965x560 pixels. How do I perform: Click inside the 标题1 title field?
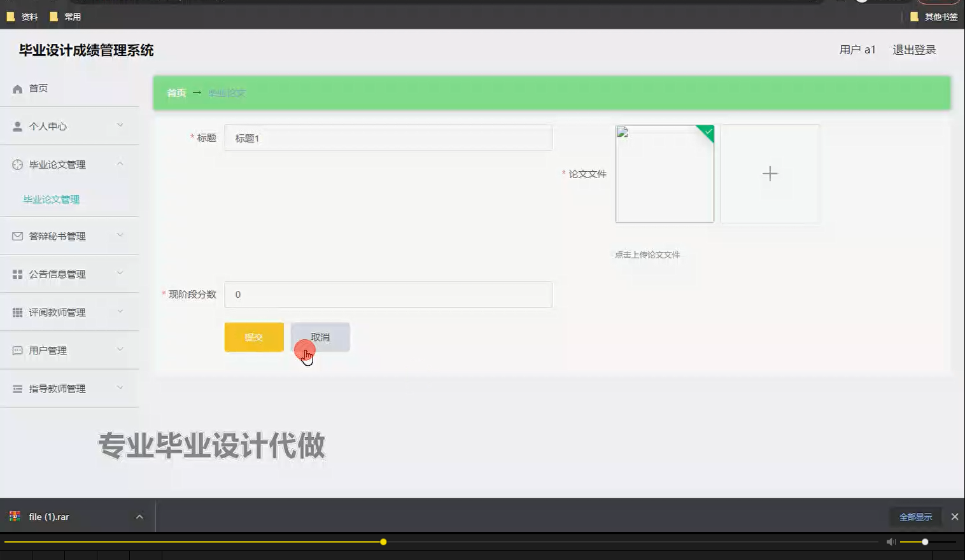388,137
